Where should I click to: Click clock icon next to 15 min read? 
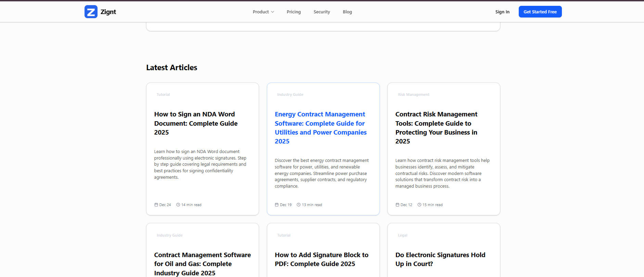click(419, 205)
